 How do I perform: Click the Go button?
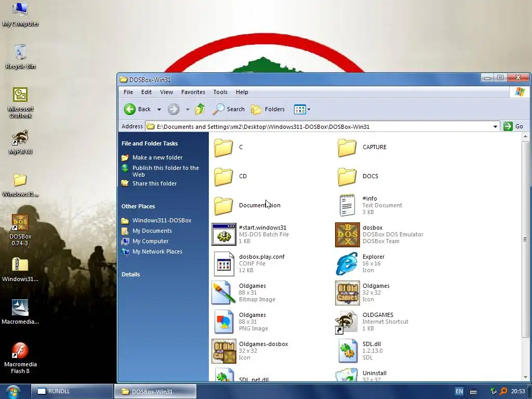click(513, 126)
